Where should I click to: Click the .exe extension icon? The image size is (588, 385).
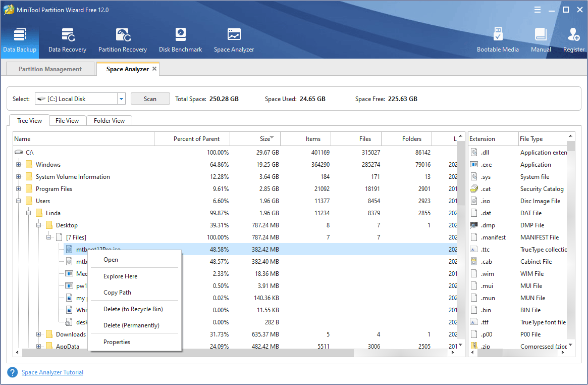474,164
